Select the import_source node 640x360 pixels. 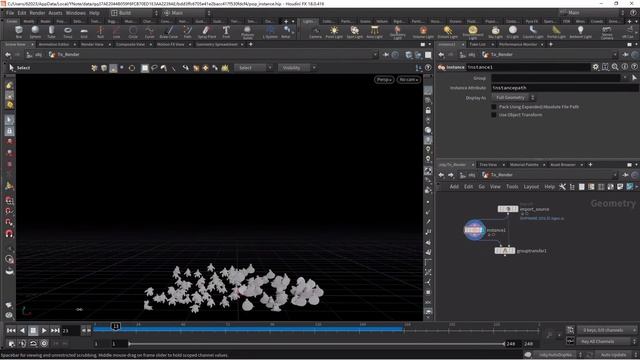[x=508, y=209]
